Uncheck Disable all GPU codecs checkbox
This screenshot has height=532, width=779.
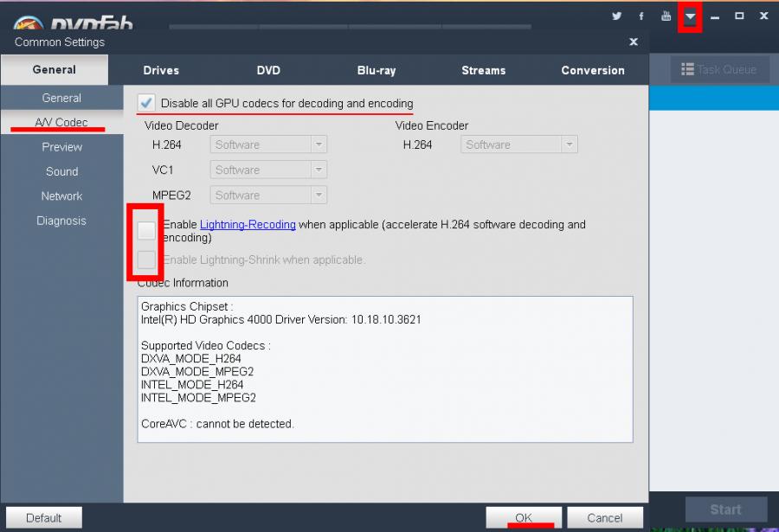[146, 103]
